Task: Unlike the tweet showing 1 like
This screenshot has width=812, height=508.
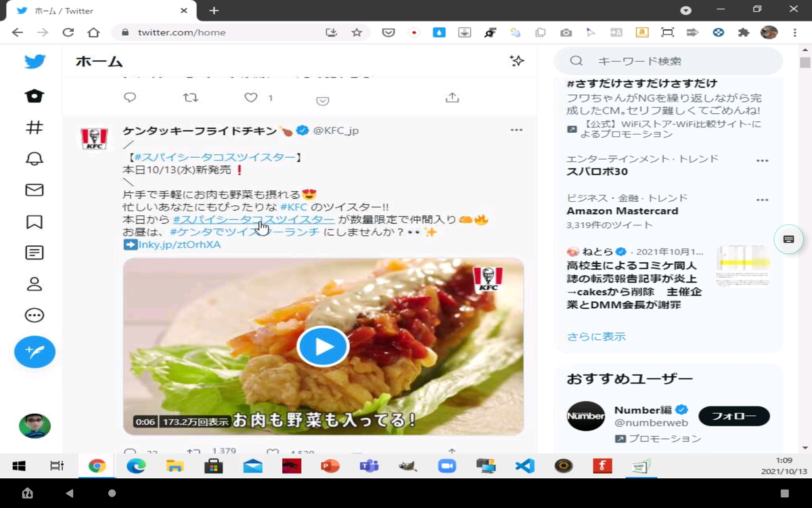Action: click(250, 97)
